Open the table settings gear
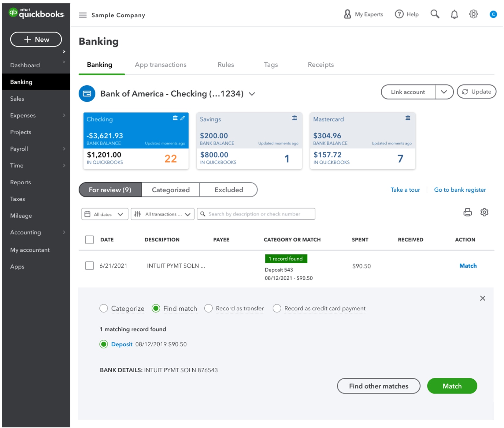This screenshot has height=428, width=504. [x=484, y=212]
